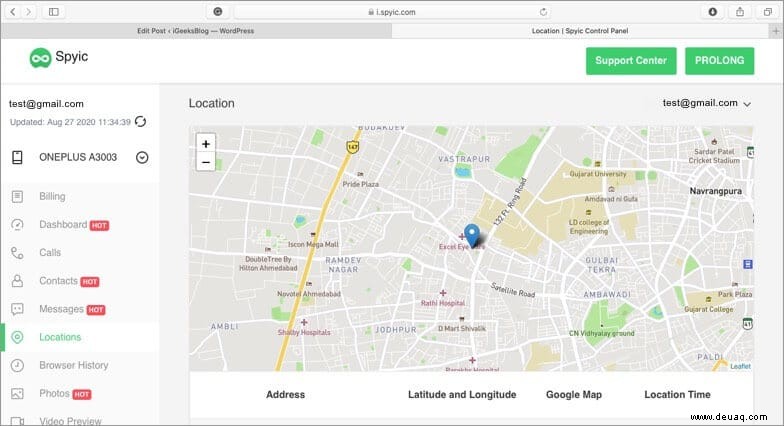Zoom in on the map
784x426 pixels.
(x=206, y=144)
